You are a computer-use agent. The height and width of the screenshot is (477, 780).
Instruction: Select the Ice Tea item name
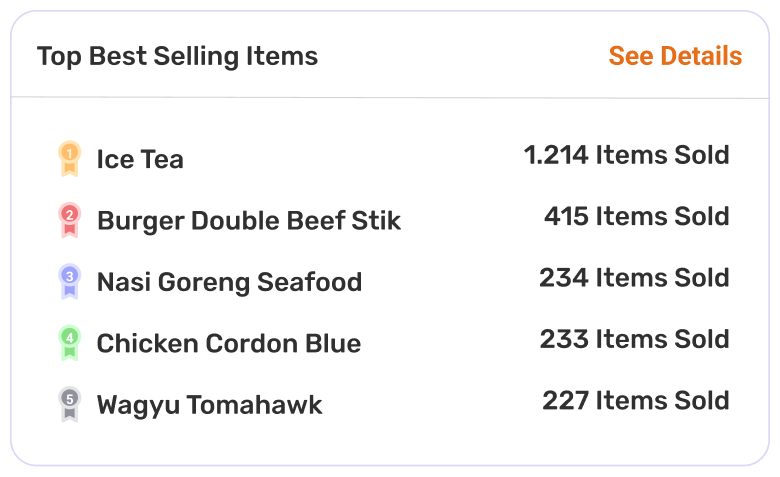pos(140,159)
